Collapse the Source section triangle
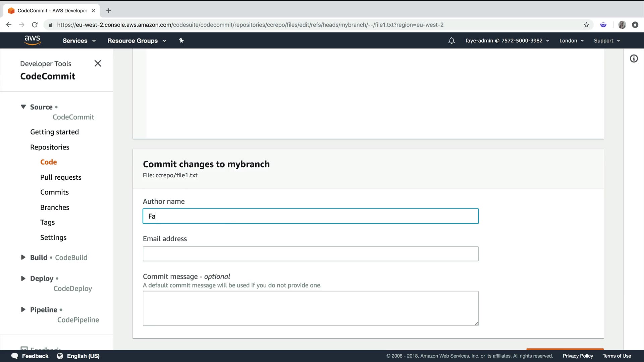The image size is (644, 362). point(23,107)
